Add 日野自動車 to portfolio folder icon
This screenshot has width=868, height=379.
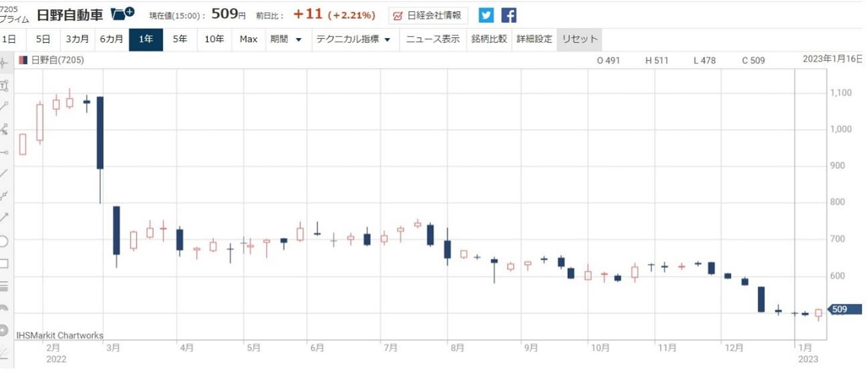(122, 14)
